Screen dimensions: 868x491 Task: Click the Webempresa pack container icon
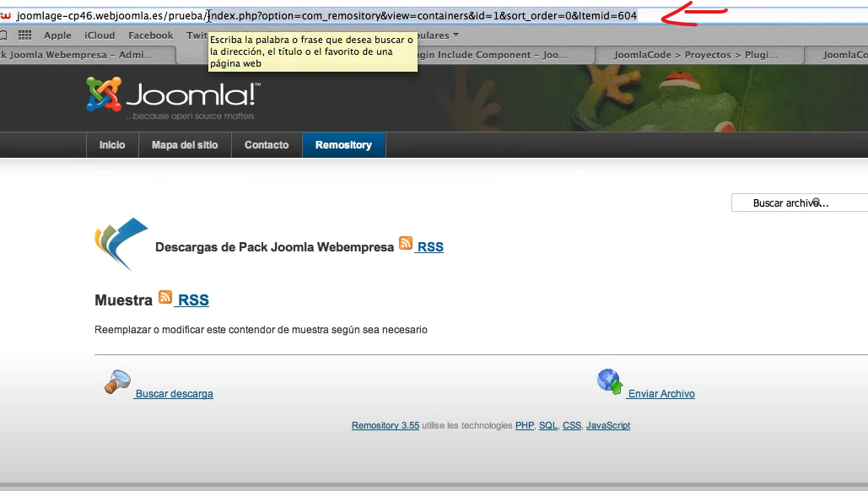(121, 244)
